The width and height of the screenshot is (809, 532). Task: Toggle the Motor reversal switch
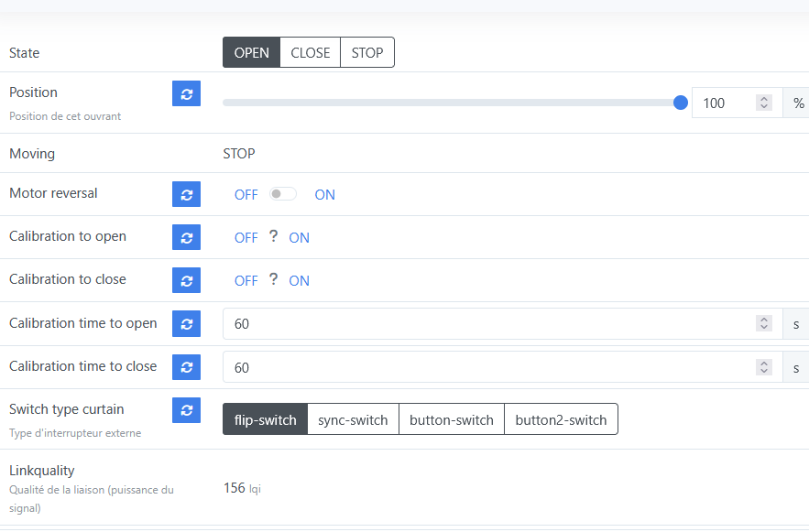[283, 194]
